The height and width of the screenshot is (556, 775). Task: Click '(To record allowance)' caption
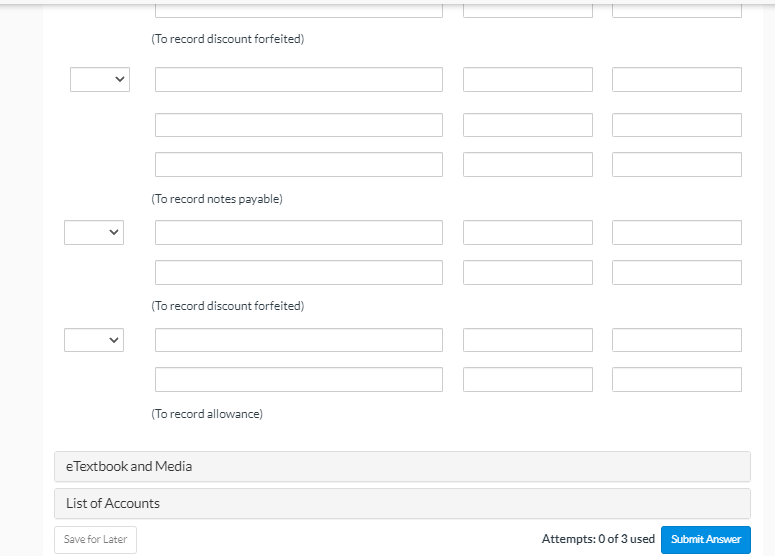click(x=207, y=414)
